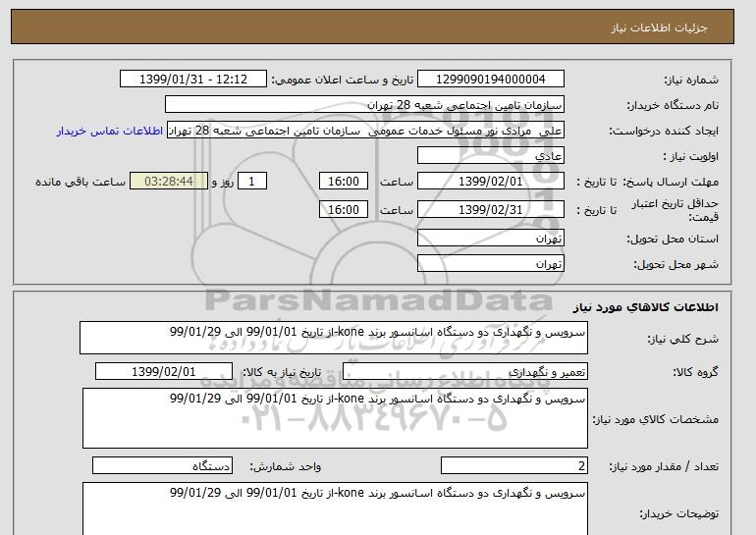Select the quantity field showing 2
This screenshot has width=756, height=535.
(513, 465)
